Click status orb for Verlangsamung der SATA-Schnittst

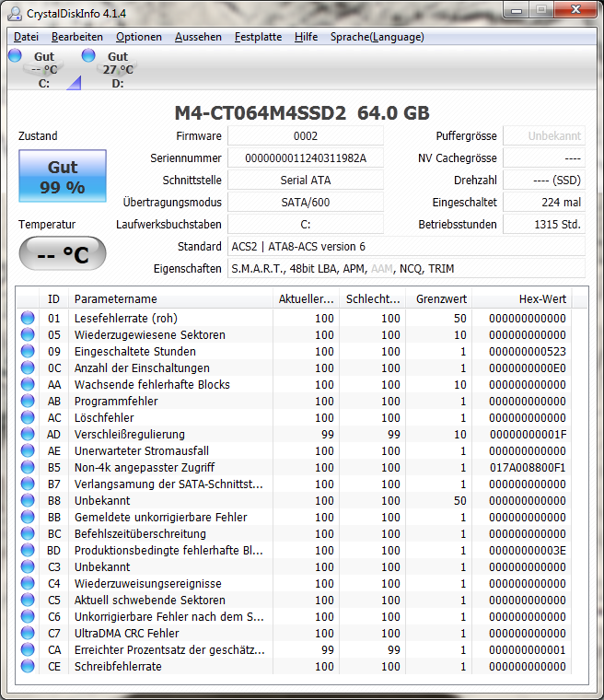click(x=28, y=484)
